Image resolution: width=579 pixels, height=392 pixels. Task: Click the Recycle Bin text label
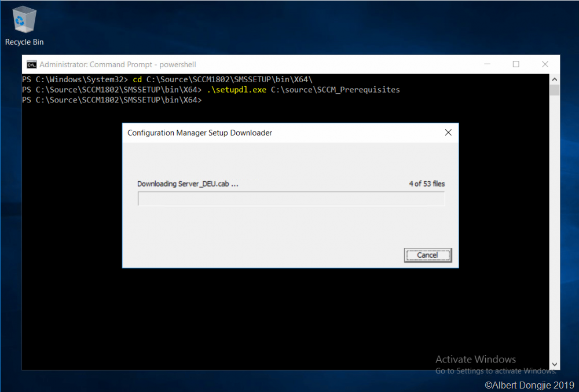click(x=24, y=42)
